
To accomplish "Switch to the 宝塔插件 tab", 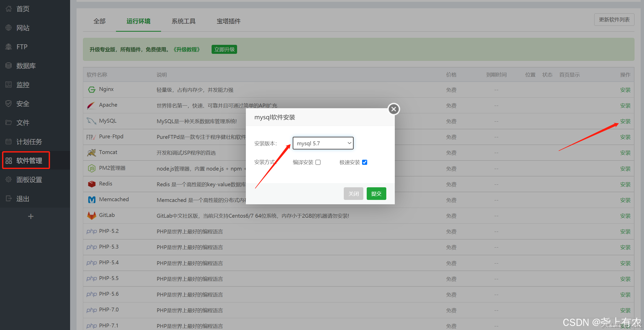I will [x=228, y=21].
